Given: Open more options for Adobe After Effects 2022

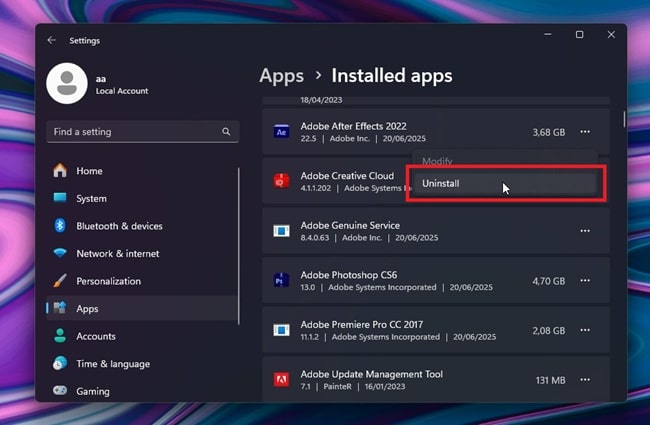Looking at the screenshot, I should (585, 132).
